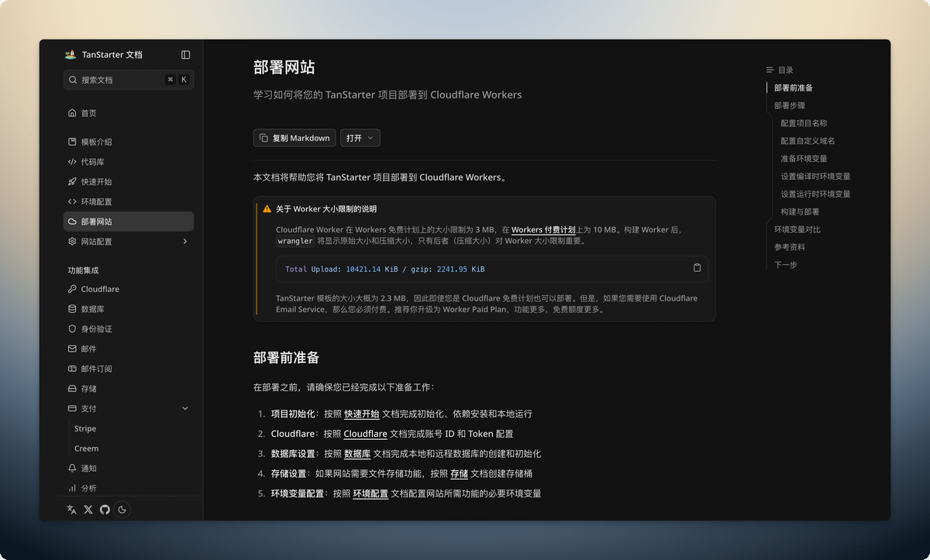
Task: Select Stripe under payment section
Action: pos(85,429)
